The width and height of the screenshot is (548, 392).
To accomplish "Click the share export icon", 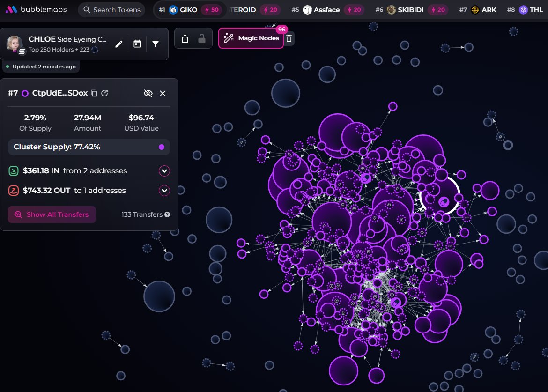I will click(x=185, y=38).
